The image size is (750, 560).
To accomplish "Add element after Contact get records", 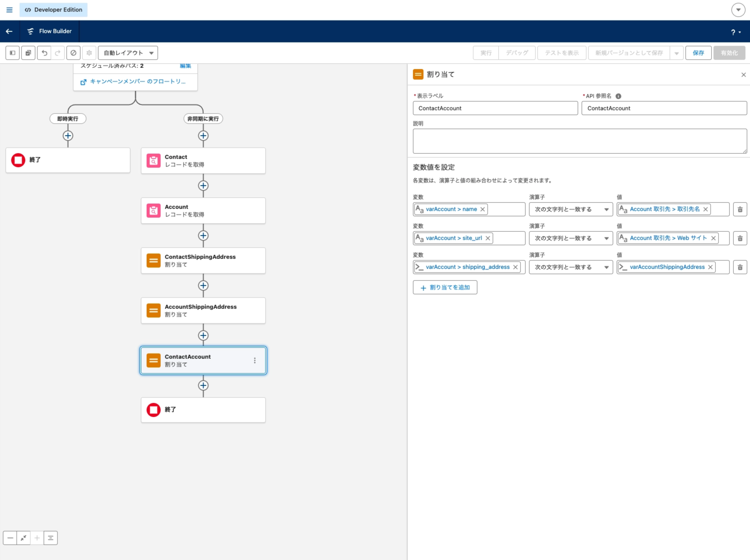I will (203, 186).
